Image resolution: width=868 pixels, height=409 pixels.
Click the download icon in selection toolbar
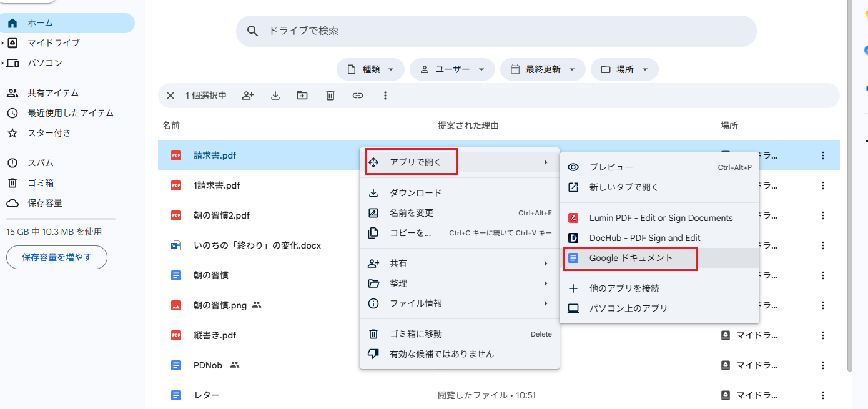click(x=275, y=96)
